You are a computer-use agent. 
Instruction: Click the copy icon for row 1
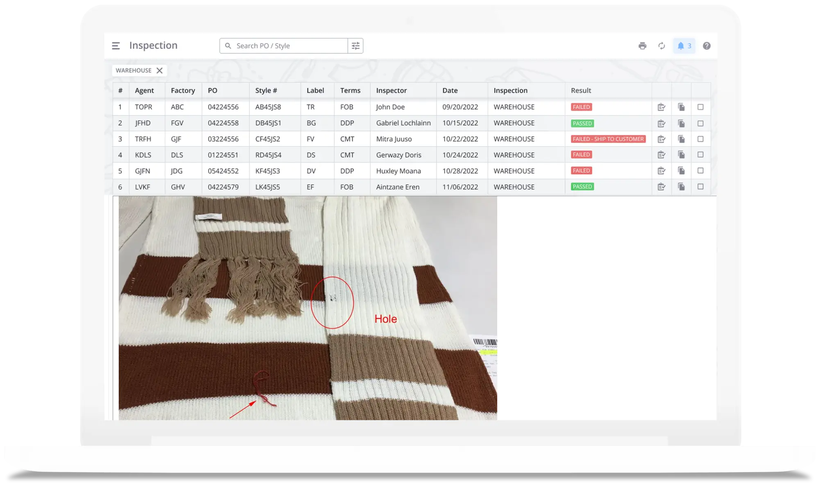(x=681, y=107)
